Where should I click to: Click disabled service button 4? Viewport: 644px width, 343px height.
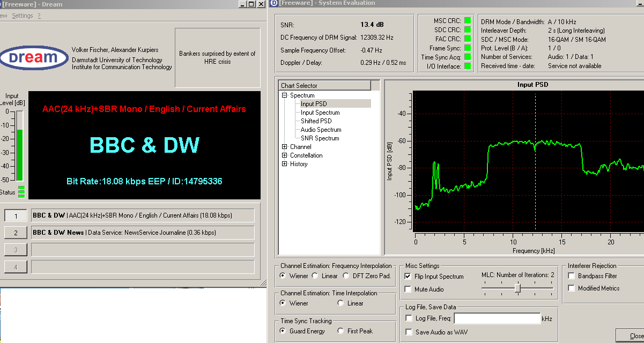tap(16, 267)
